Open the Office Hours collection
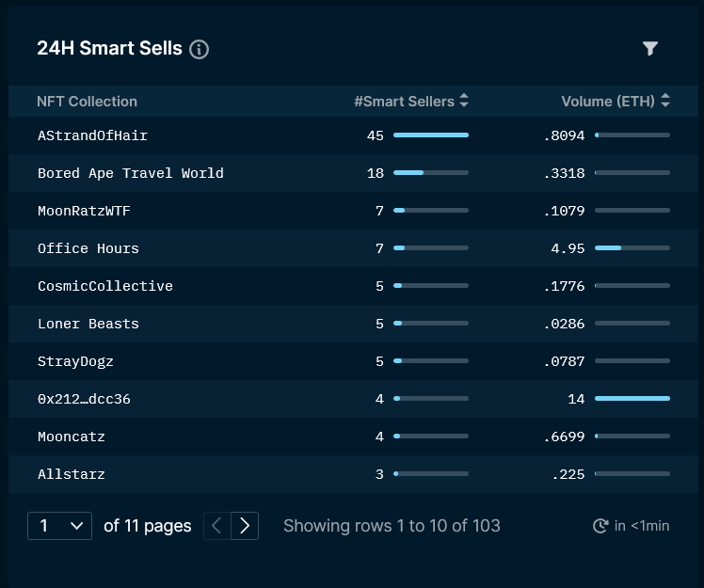The width and height of the screenshot is (704, 588). (88, 248)
